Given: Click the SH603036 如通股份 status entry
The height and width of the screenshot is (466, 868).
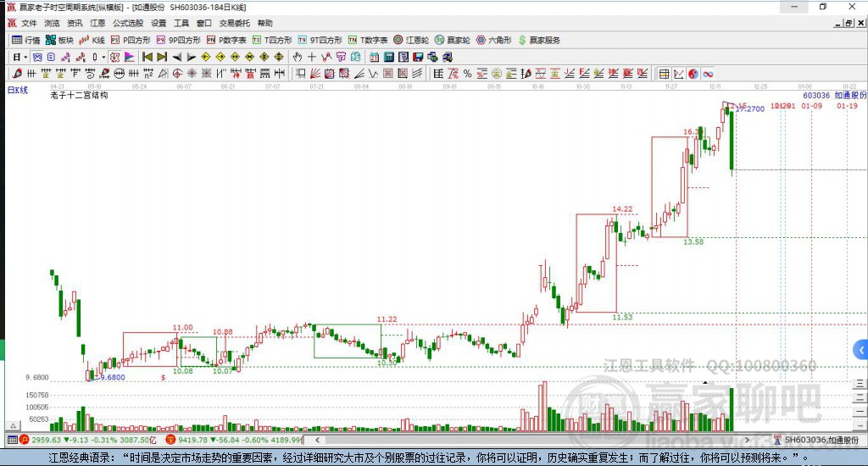Looking at the screenshot, I should point(816,440).
